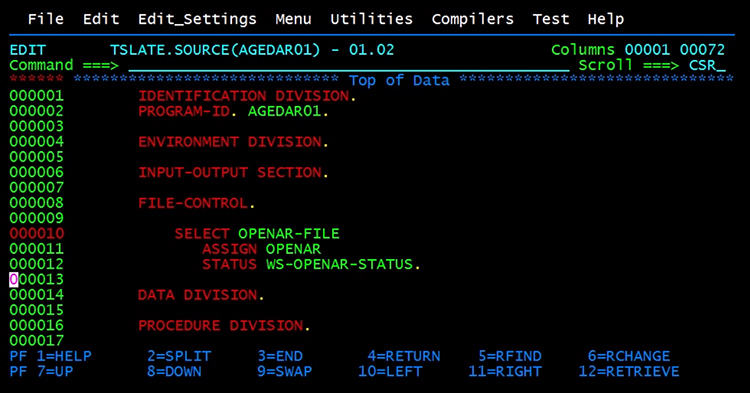Screen dimensions: 750x393
Task: Click the 5=RFIND function key label
Action: pos(510,356)
